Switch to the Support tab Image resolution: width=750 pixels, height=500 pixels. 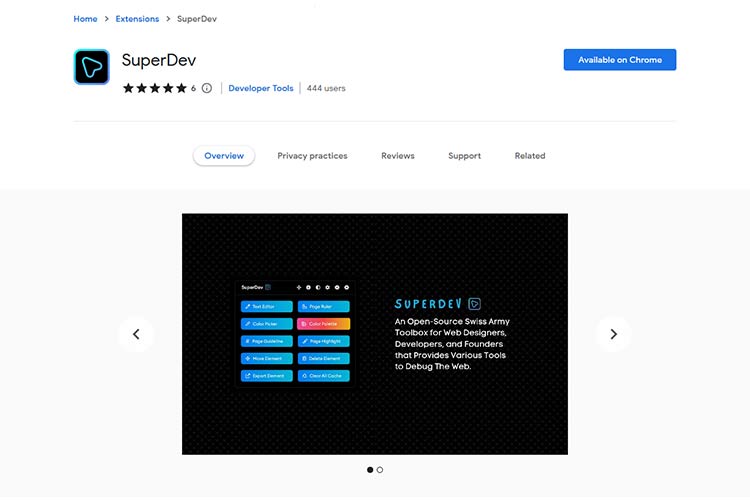point(464,156)
